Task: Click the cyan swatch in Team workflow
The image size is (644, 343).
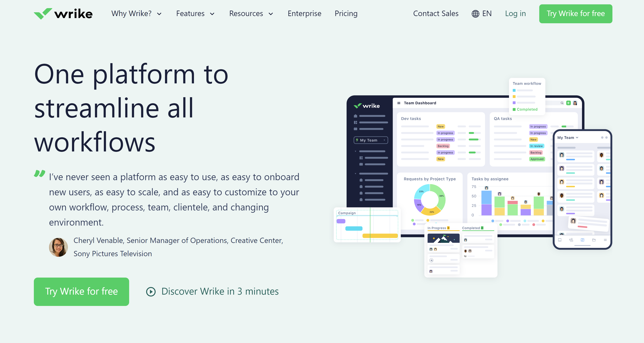Action: coord(514,90)
